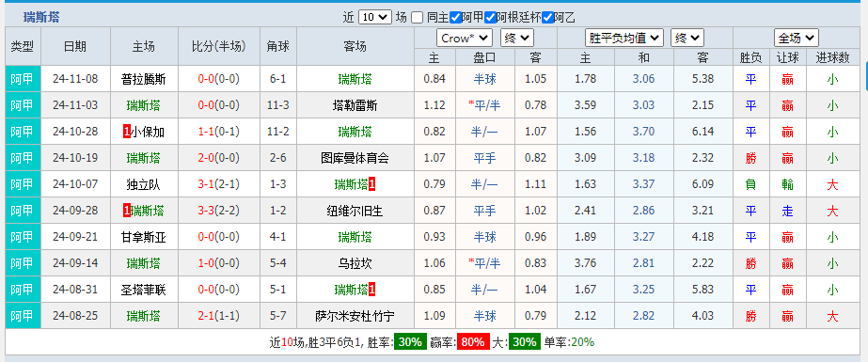Click score 3-1(2-1) on 24-10-07
This screenshot has width=868, height=362.
pyautogui.click(x=219, y=185)
